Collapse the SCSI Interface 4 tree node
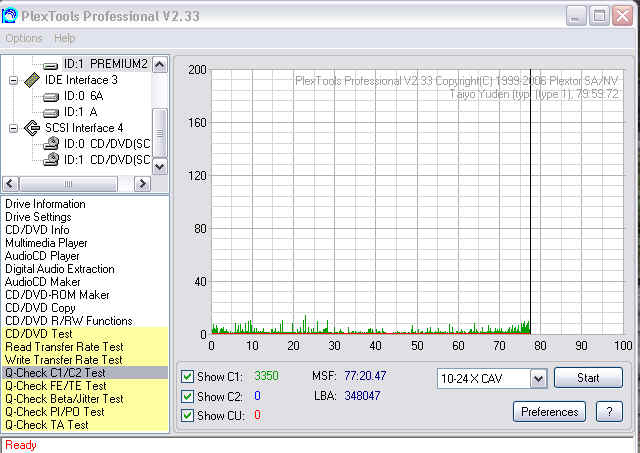640x453 pixels. (13, 128)
